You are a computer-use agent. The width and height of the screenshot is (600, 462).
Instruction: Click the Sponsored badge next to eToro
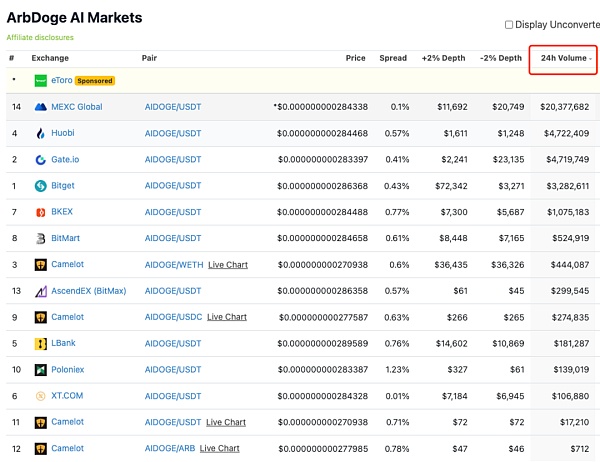coord(95,80)
